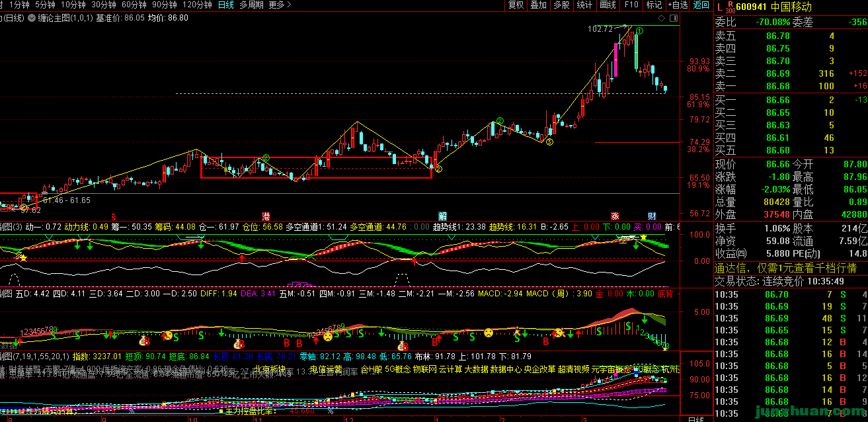Screen dimensions: 868x422
Task: Click the 央企改革 concept label
Action: point(539,369)
